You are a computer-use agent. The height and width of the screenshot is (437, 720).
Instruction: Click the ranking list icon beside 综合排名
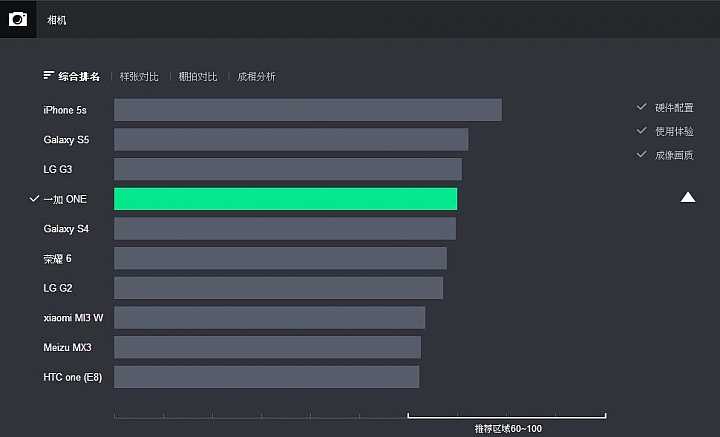click(x=49, y=75)
